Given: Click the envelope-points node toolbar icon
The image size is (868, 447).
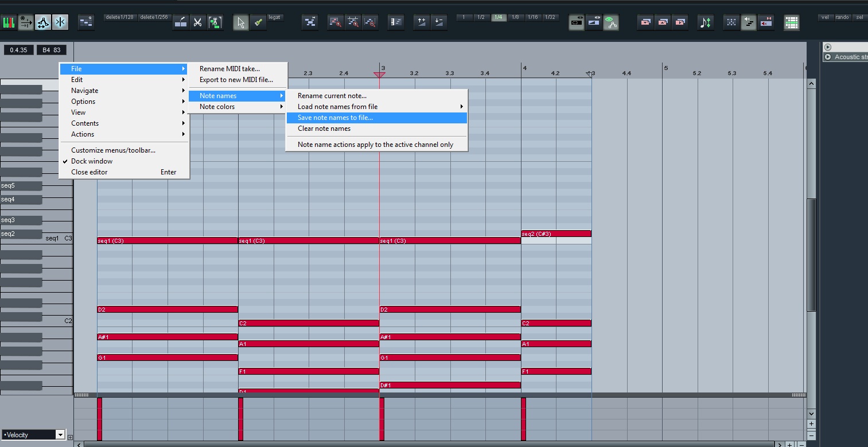Looking at the screenshot, I should pos(43,22).
